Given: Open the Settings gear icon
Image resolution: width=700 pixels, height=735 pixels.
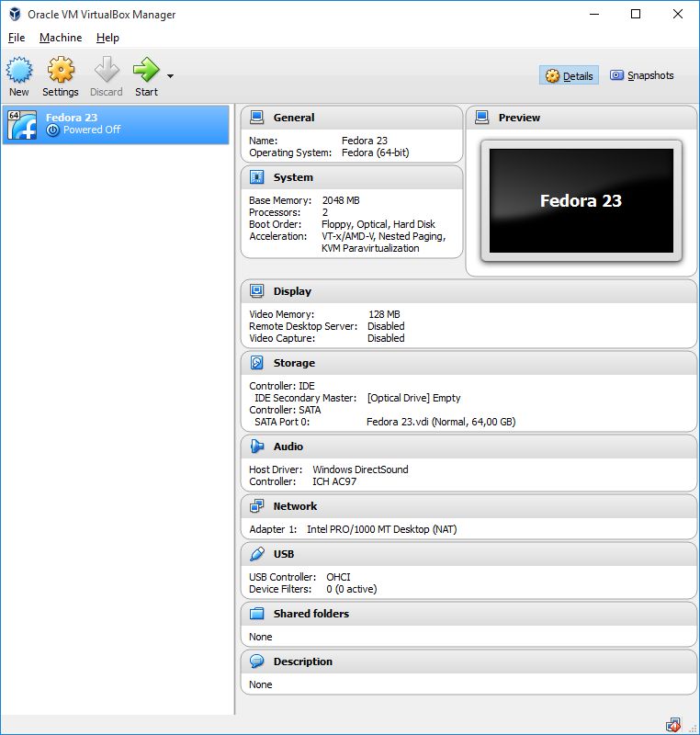Looking at the screenshot, I should click(61, 70).
